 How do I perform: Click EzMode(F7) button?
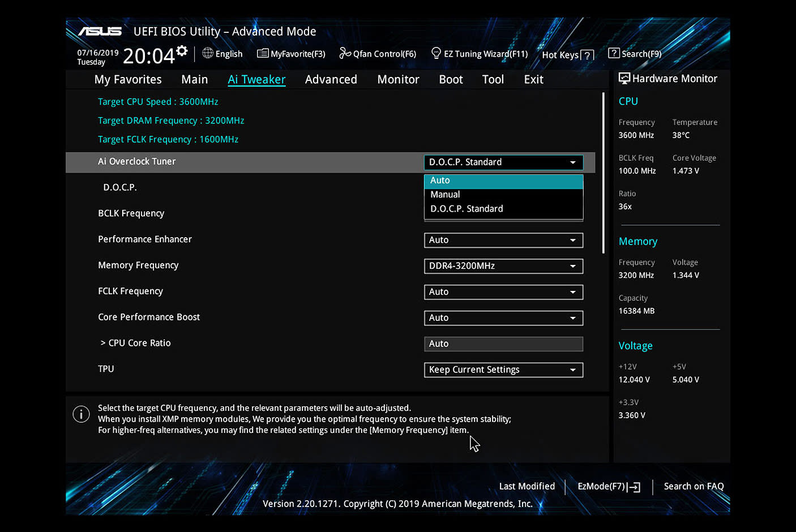click(609, 487)
